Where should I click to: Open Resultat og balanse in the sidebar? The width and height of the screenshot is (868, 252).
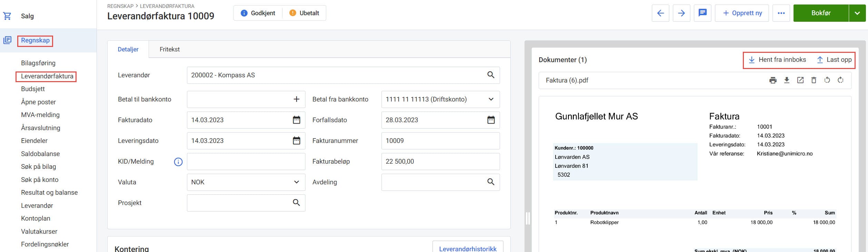[49, 192]
